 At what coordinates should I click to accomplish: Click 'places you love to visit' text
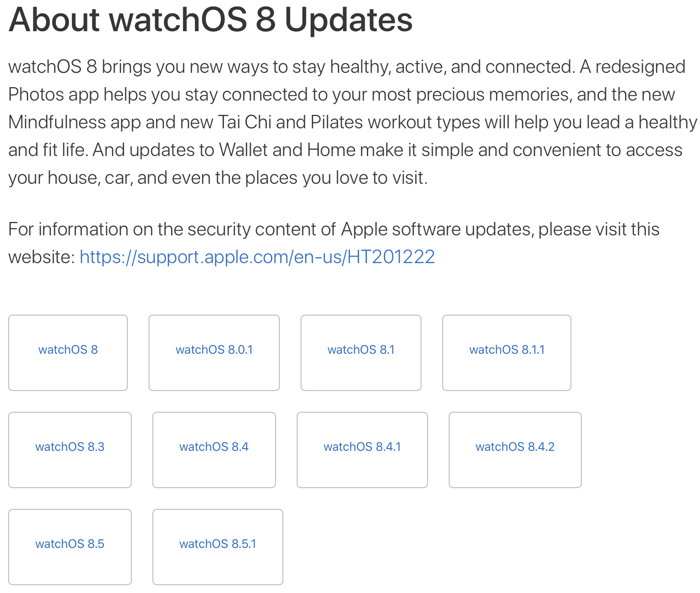336,178
